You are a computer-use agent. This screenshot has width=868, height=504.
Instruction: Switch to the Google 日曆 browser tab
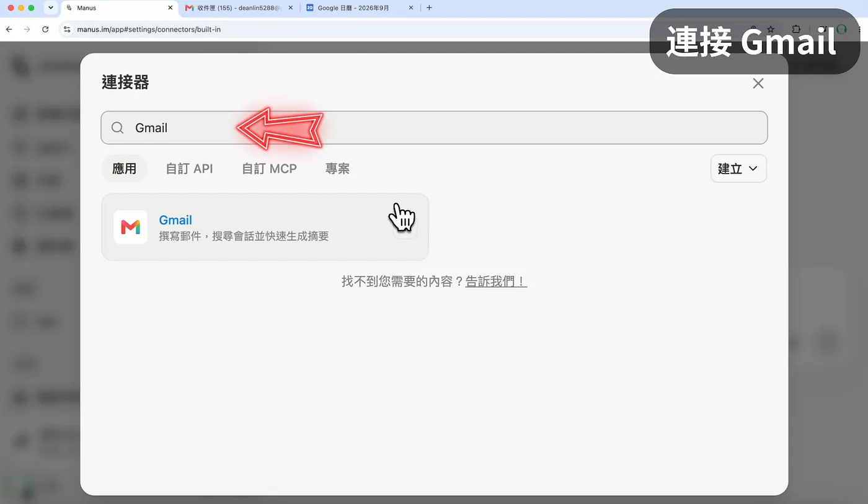[x=360, y=8]
